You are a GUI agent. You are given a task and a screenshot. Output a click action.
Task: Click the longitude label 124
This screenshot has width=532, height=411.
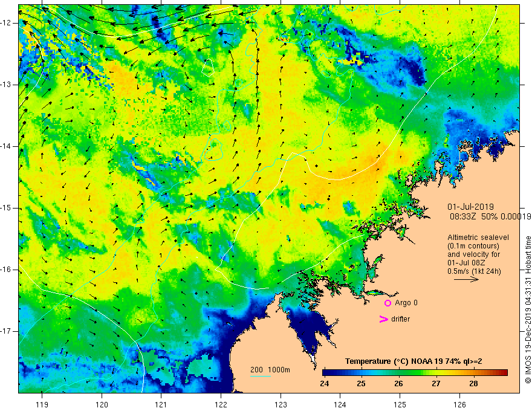pyautogui.click(x=340, y=404)
